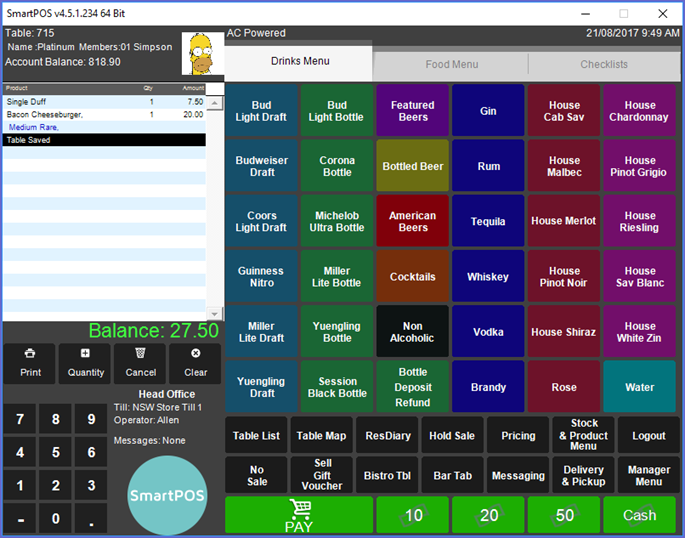Open the Vodka category
The width and height of the screenshot is (685, 538).
488,331
